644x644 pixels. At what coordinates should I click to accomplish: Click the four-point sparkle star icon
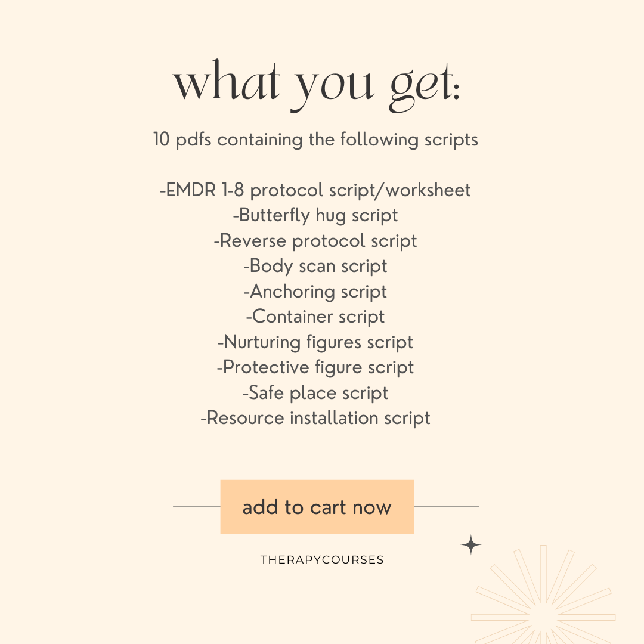[x=471, y=545]
